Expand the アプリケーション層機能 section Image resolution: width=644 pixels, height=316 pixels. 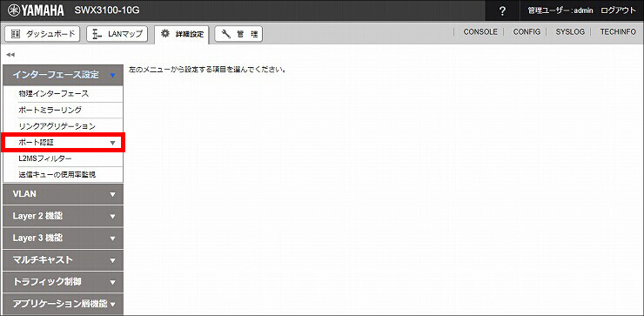pos(63,304)
